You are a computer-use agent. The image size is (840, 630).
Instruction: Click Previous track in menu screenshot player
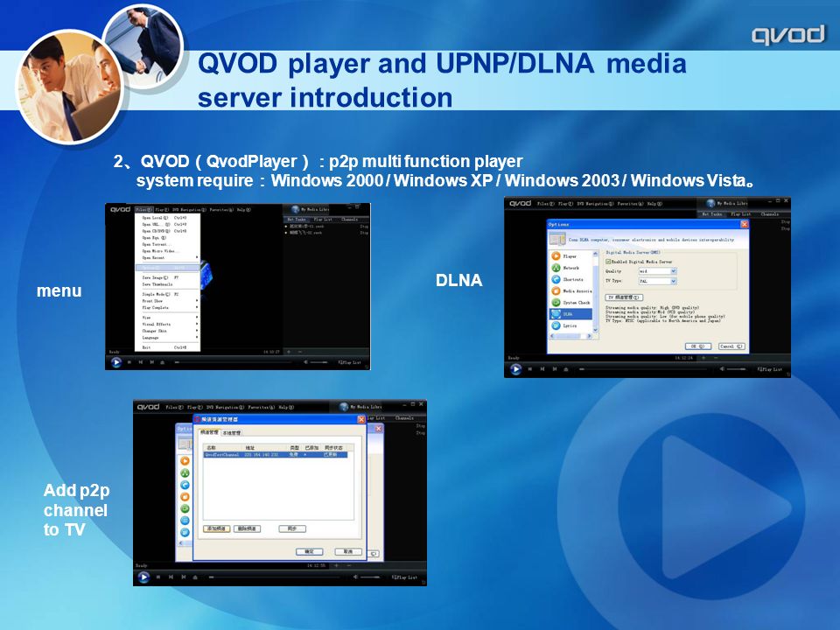(x=141, y=362)
